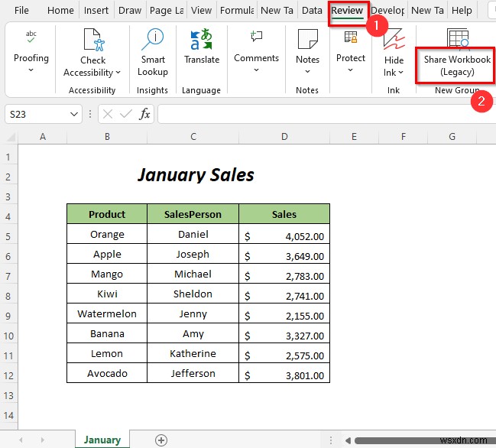
Task: Click the Sales header cell
Action: pyautogui.click(x=284, y=214)
